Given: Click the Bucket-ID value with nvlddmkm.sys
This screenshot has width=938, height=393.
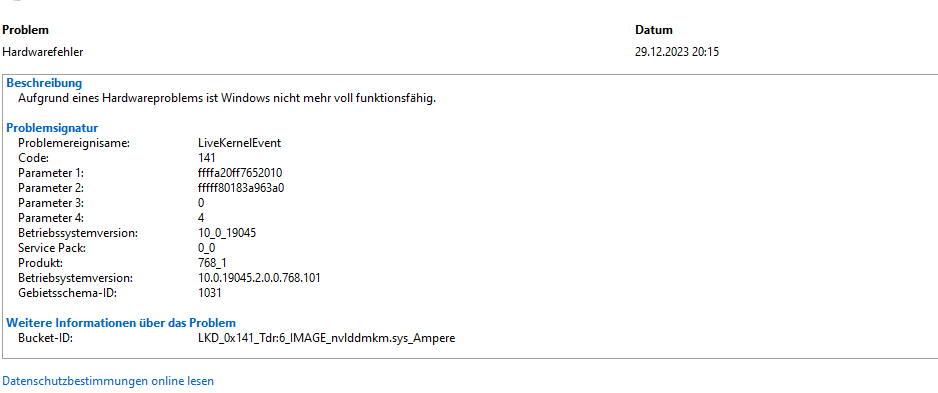Looking at the screenshot, I should click(x=327, y=338).
